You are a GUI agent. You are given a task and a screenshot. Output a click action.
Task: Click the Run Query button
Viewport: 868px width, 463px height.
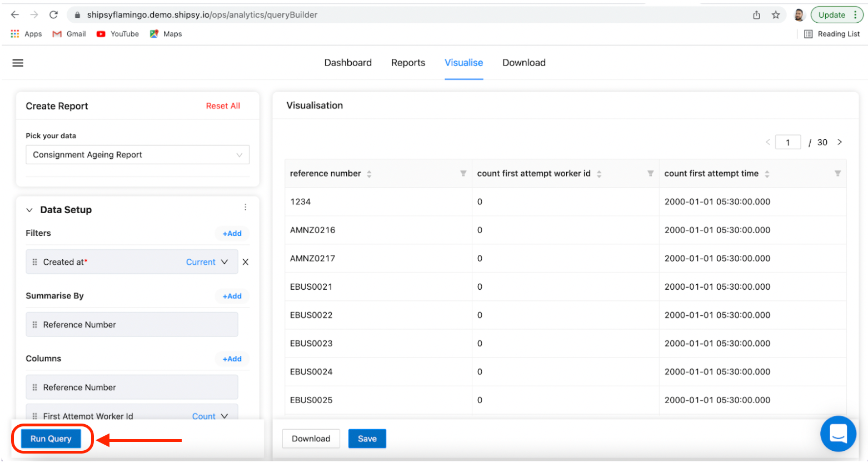click(x=51, y=439)
